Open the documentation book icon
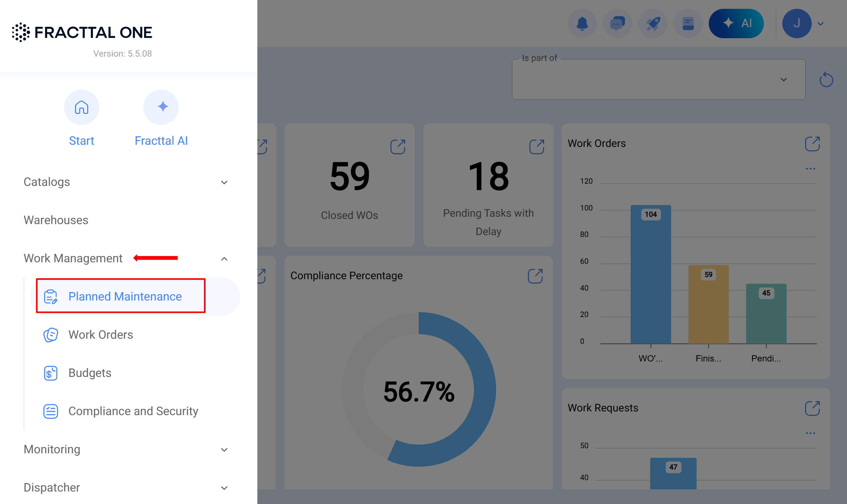This screenshot has width=847, height=504. [688, 24]
